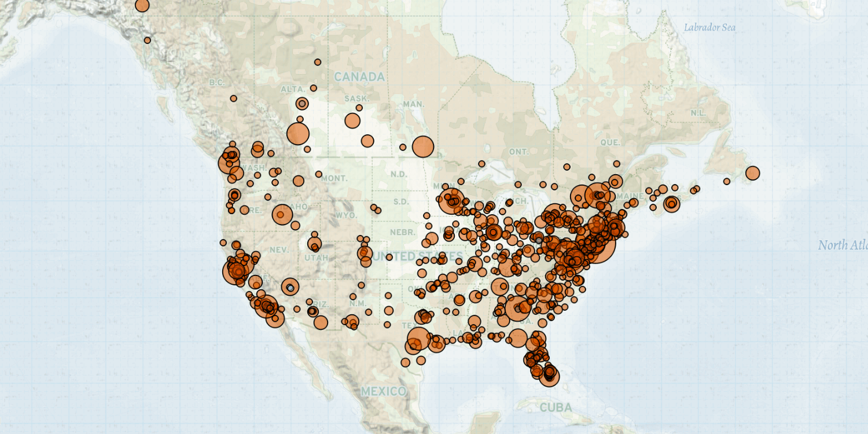This screenshot has width=868, height=434.
Task: Click the marker above the UTAH label
Action: (x=314, y=244)
